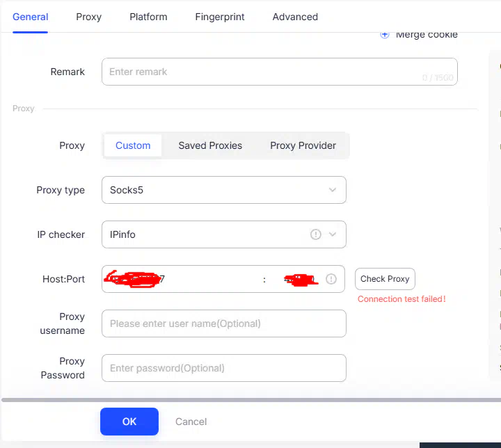The height and width of the screenshot is (448, 501).
Task: Select the Saved Proxies option
Action: pos(210,145)
